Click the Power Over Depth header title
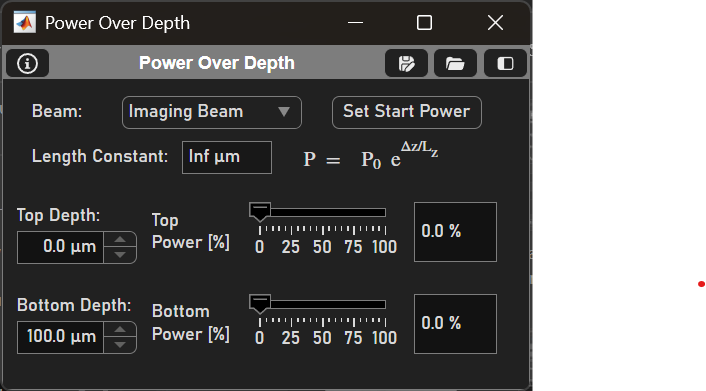 [x=217, y=63]
